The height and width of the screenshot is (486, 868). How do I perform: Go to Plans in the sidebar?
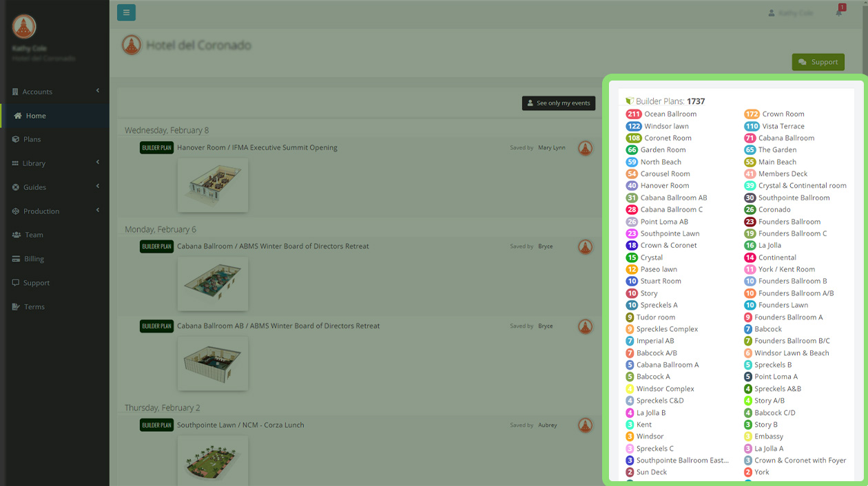tap(54, 139)
